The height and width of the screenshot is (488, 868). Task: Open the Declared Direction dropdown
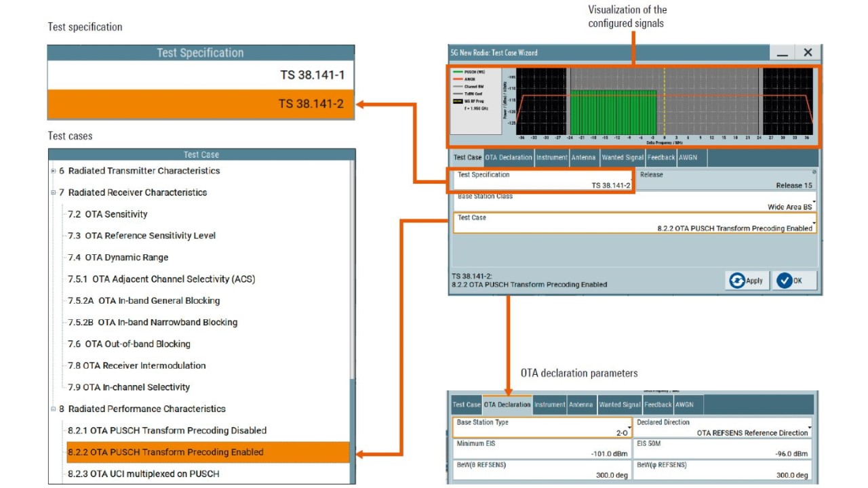[x=723, y=427]
